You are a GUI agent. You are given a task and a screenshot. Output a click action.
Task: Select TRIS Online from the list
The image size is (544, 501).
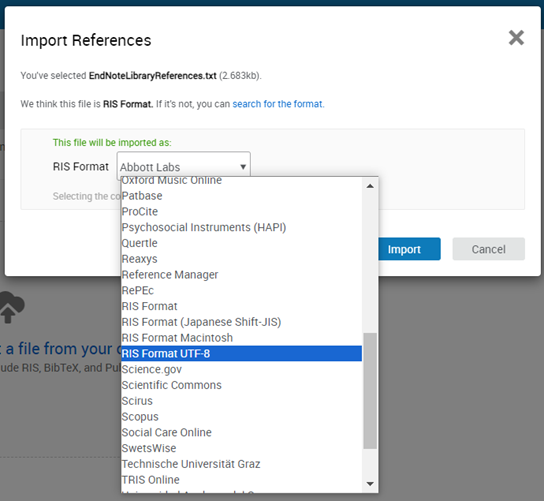(241, 480)
